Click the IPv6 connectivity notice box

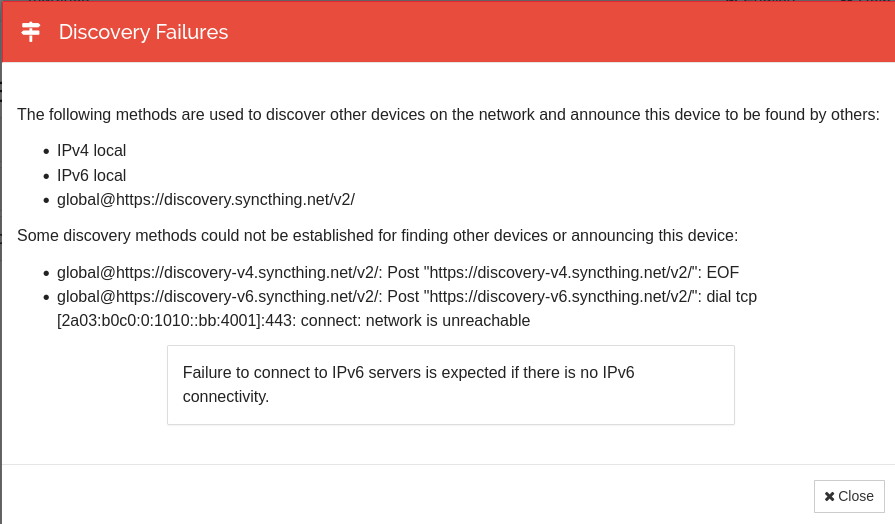451,385
